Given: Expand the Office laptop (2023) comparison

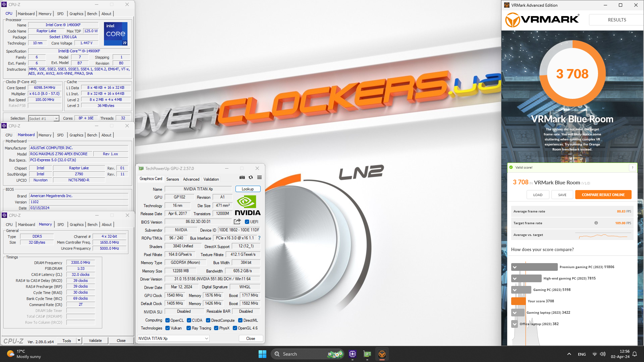Looking at the screenshot, I should tap(515, 324).
